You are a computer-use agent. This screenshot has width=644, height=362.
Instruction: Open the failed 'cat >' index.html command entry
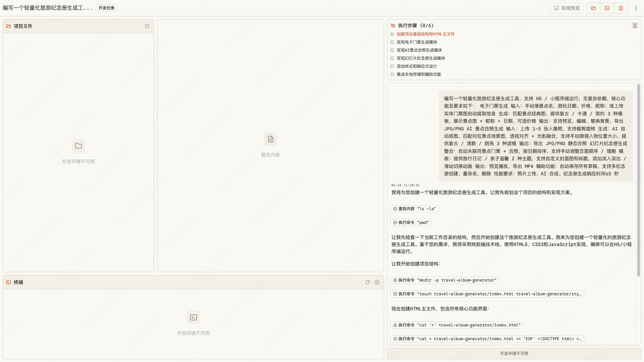coord(457,325)
